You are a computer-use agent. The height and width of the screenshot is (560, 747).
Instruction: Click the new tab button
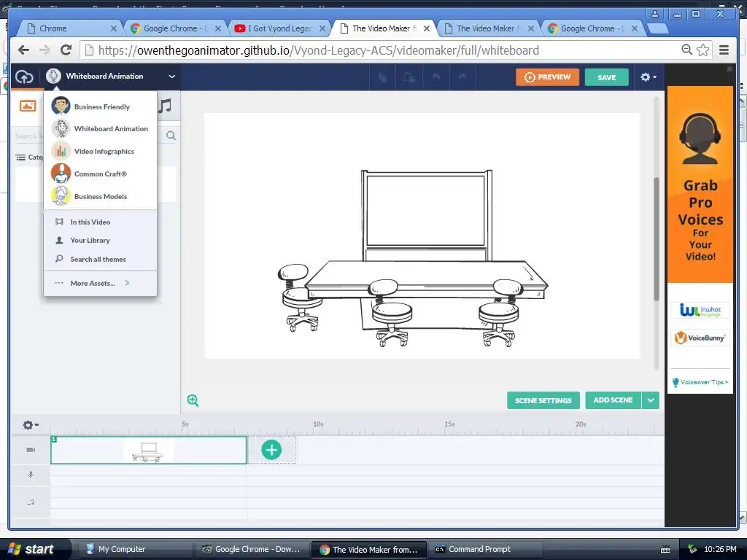point(659,28)
